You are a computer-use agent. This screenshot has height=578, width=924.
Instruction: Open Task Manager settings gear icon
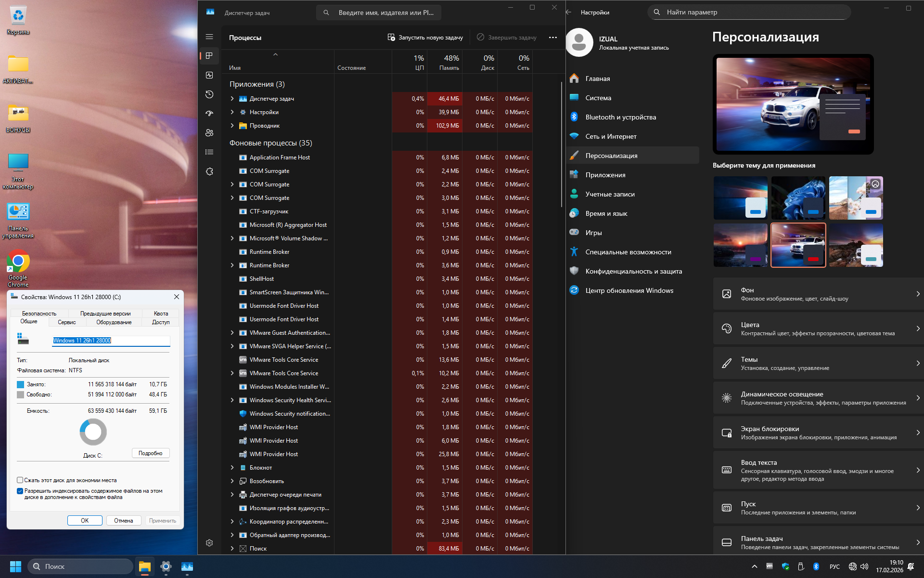coord(209,543)
